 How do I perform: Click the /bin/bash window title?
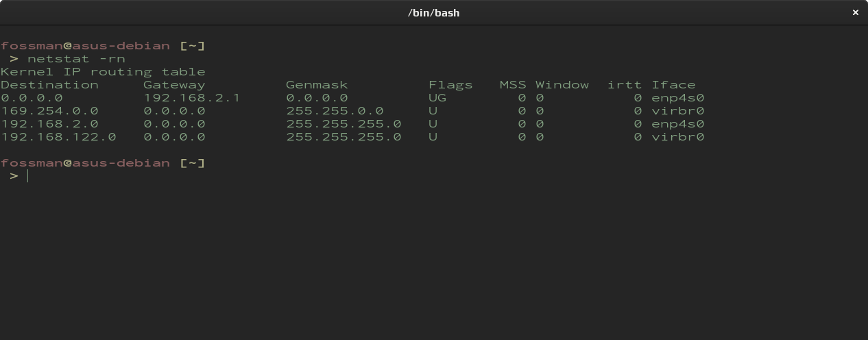[x=433, y=12]
